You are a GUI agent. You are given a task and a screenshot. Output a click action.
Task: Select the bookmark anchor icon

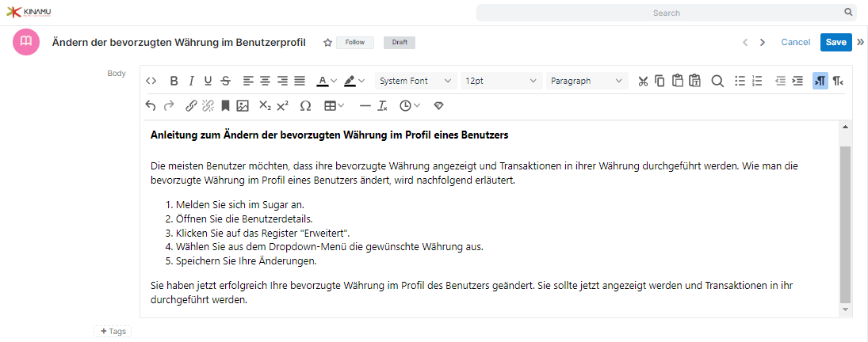click(225, 105)
